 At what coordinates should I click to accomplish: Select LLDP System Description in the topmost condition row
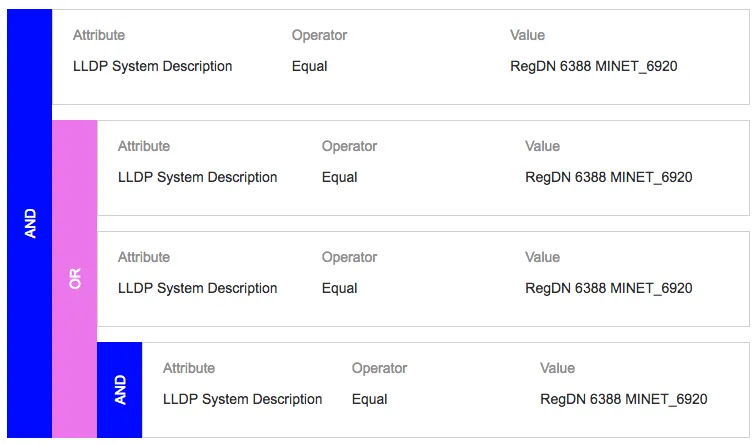click(x=152, y=66)
